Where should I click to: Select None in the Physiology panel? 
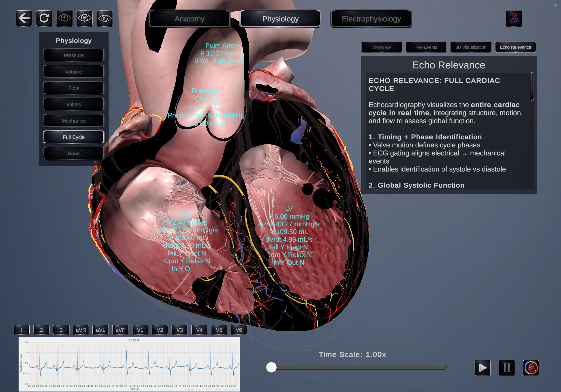point(74,153)
